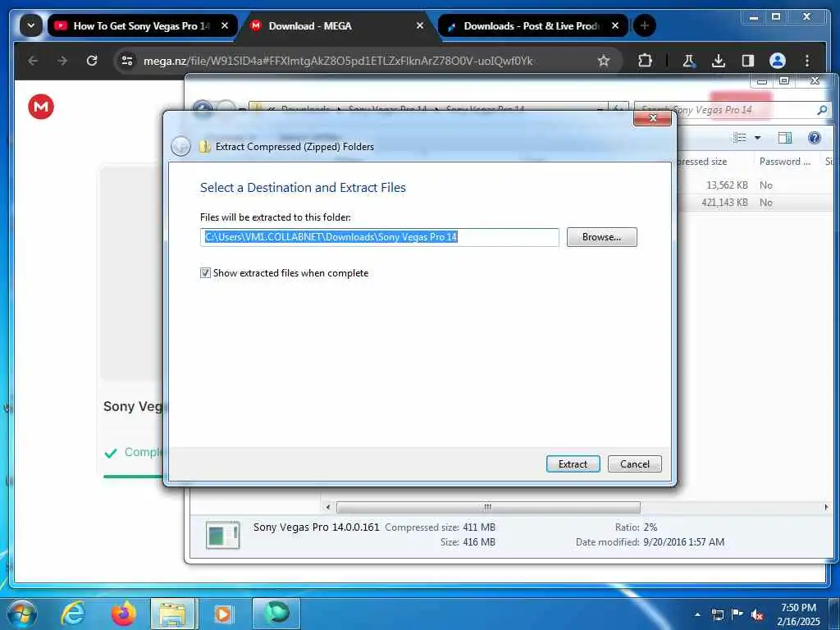
Task: Click the Explorer horizontal scrollbar thumb
Action: coord(488,507)
